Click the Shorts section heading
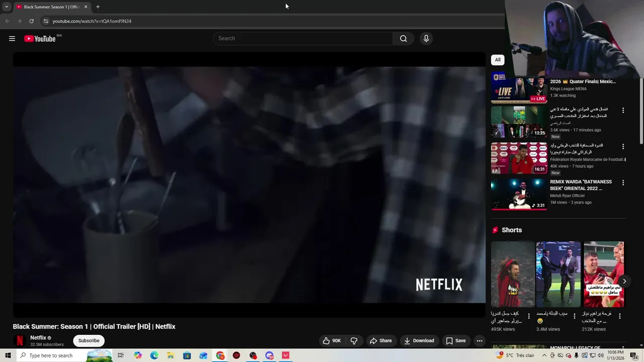 click(x=512, y=230)
